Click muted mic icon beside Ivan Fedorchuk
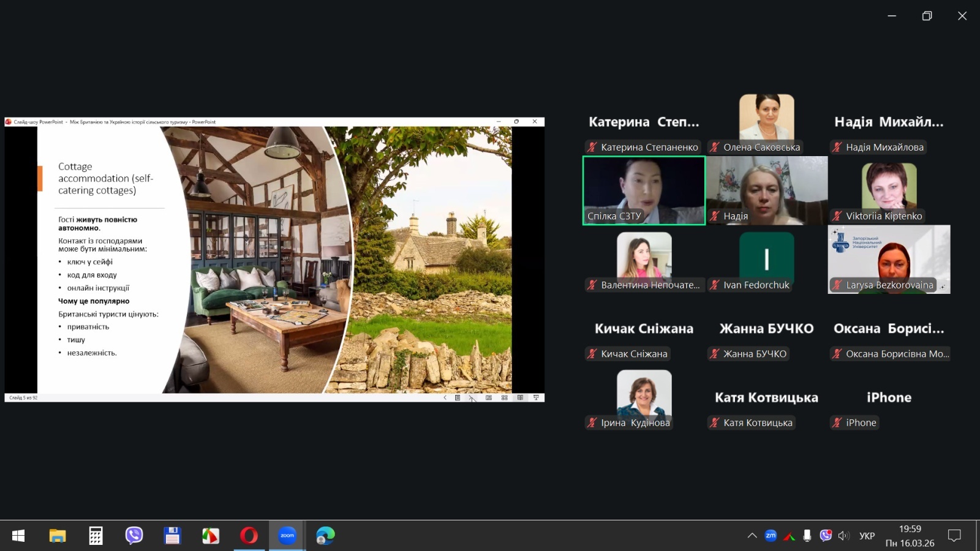Viewport: 980px width, 551px height. (x=714, y=285)
